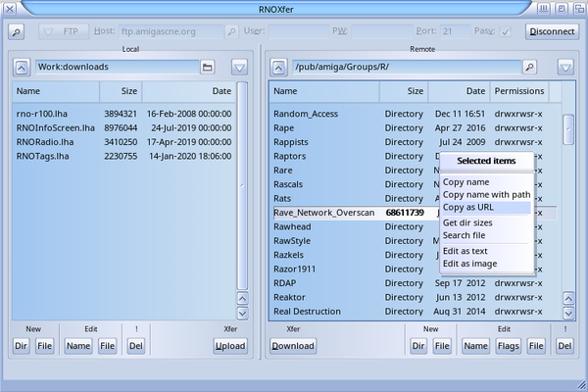Open the remote path history dropdown
The width and height of the screenshot is (588, 392).
click(x=564, y=68)
